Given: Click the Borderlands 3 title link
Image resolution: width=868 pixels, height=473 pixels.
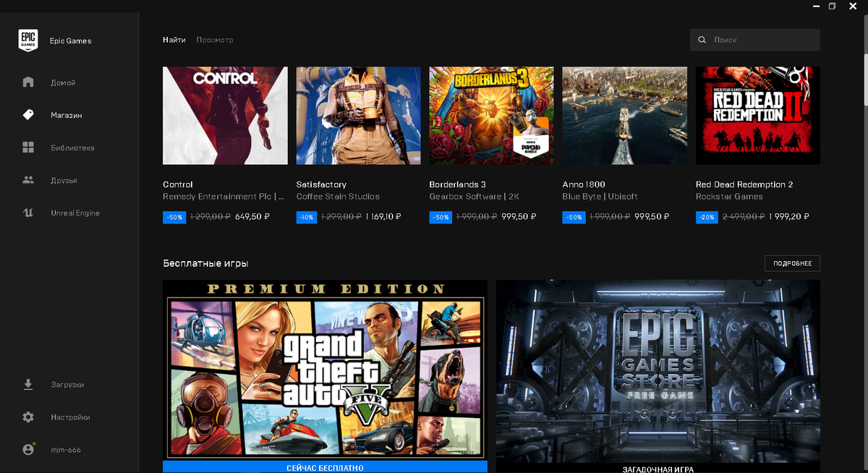Looking at the screenshot, I should pyautogui.click(x=458, y=184).
